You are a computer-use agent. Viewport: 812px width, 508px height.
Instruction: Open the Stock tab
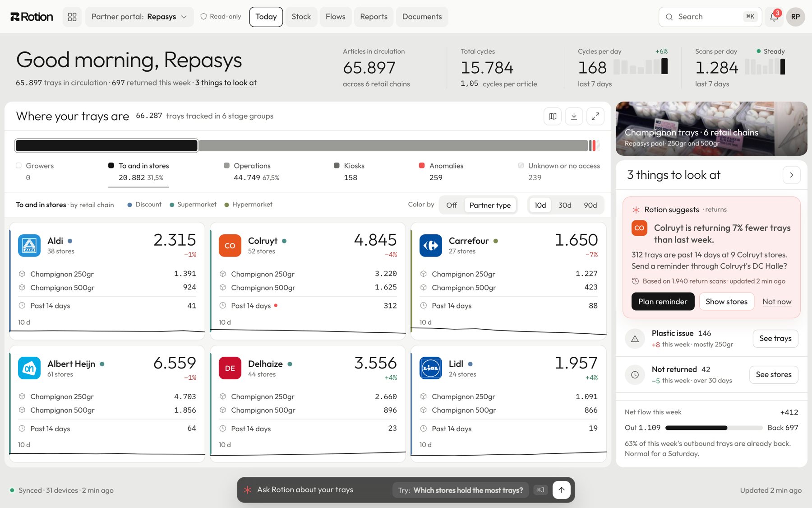pyautogui.click(x=301, y=17)
